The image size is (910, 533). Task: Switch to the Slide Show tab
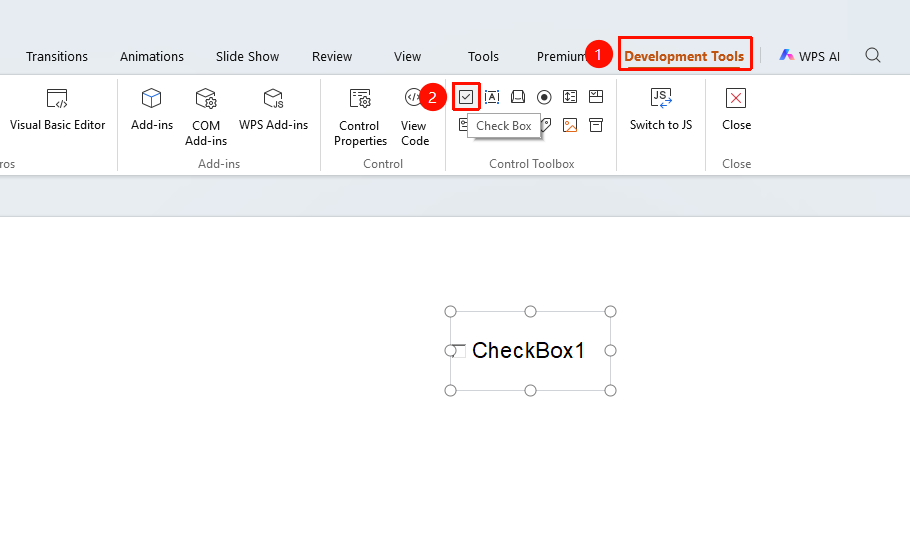(247, 56)
